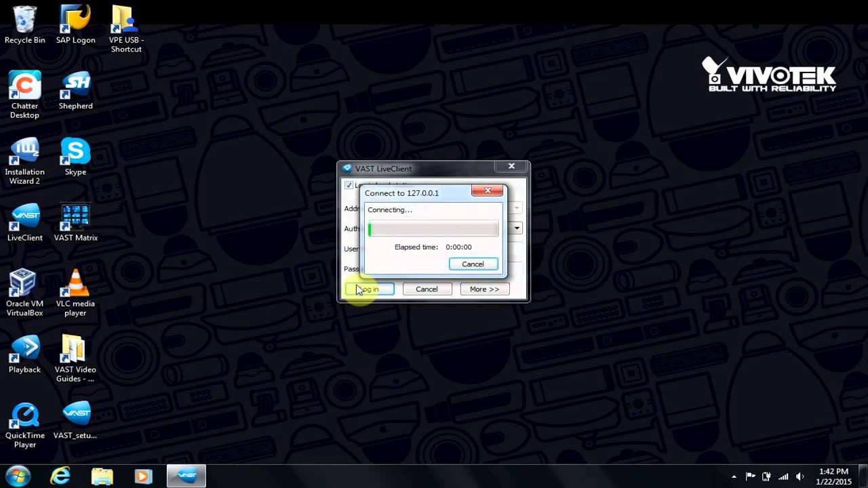Click the connecting progress bar

[x=433, y=230]
